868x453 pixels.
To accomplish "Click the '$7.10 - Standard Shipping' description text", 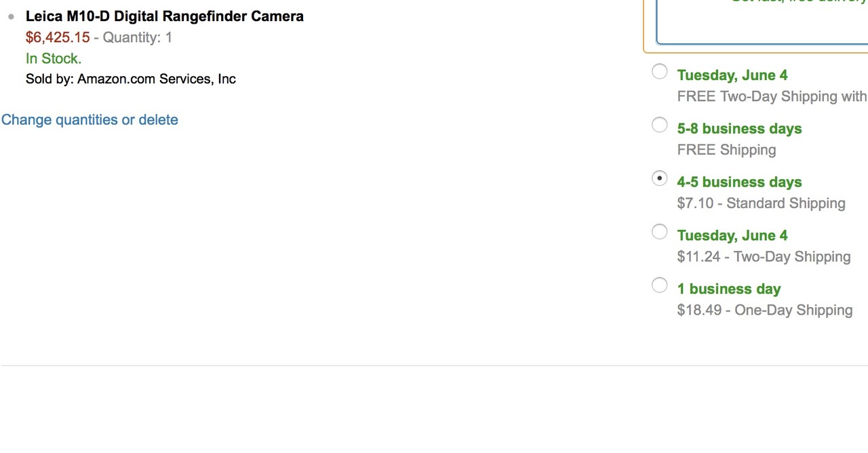I will (x=761, y=203).
